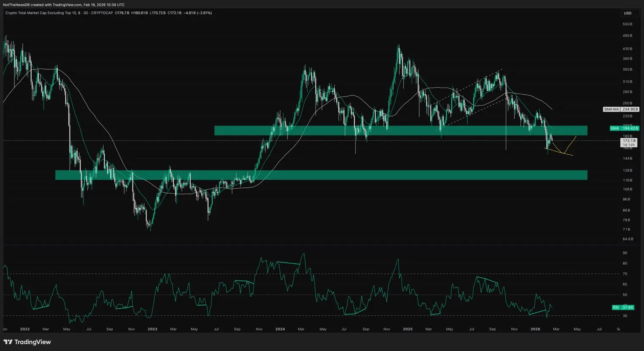Image resolution: width=644 pixels, height=351 pixels.
Task: Click the 116 B price axis label
Action: point(627,180)
